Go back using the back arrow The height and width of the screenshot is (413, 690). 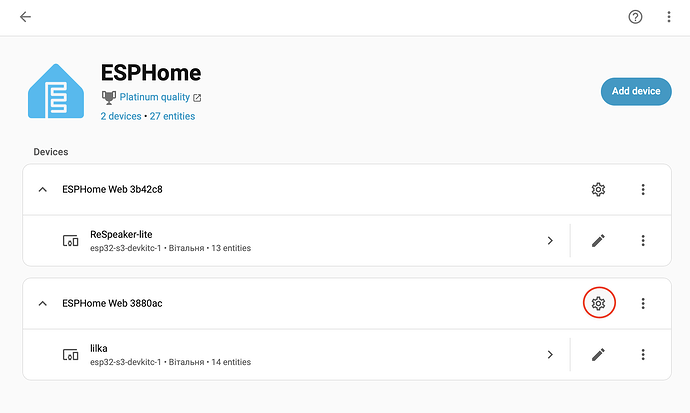[x=25, y=17]
